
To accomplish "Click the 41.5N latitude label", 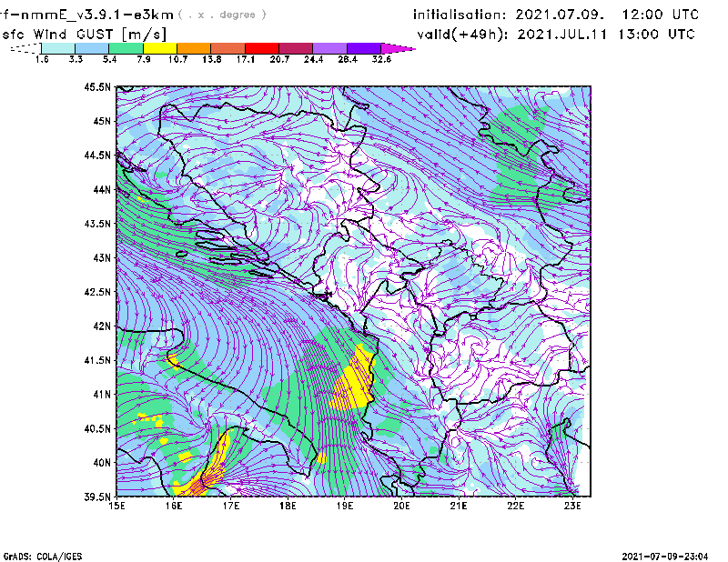I will coord(97,360).
